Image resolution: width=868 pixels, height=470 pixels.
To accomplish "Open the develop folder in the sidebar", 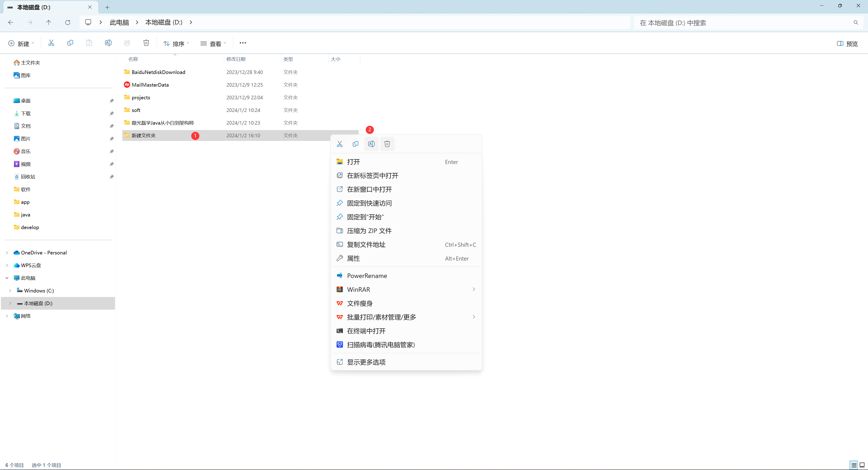I will pyautogui.click(x=26, y=227).
